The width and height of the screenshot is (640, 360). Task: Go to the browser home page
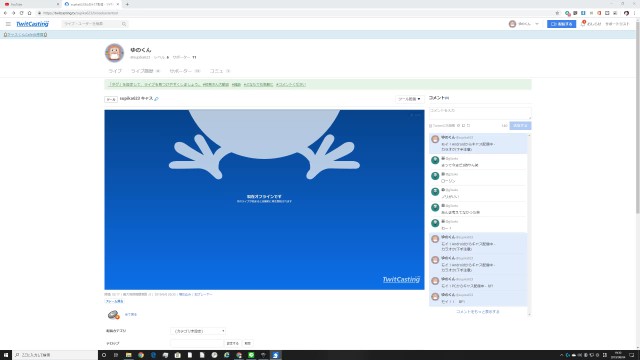(x=29, y=13)
